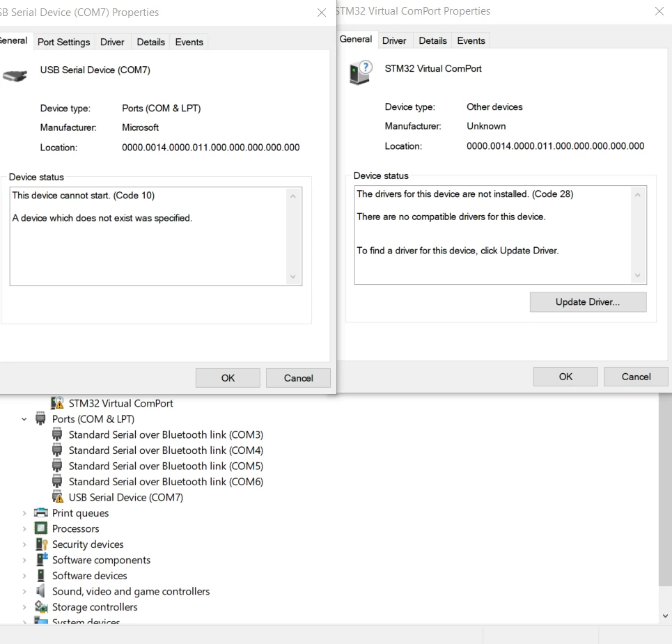Click COM5 Bluetooth serial port icon
Screen dimensions: 672x644
[x=57, y=466]
